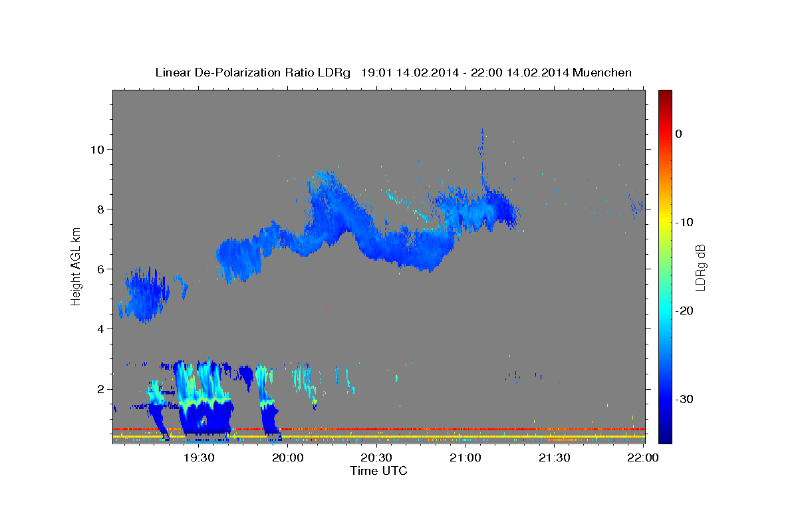Click the 'Time UTC' axis title
Viewport: 798px width, 532px height.
tap(378, 471)
